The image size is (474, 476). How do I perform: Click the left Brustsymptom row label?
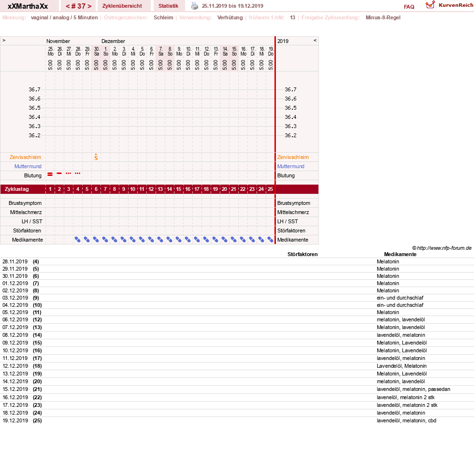click(25, 203)
